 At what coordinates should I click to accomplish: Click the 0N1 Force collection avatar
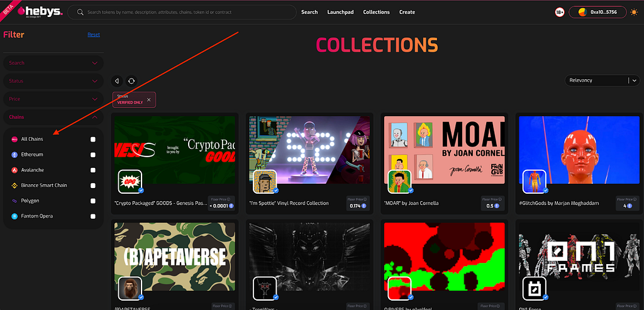coord(535,288)
